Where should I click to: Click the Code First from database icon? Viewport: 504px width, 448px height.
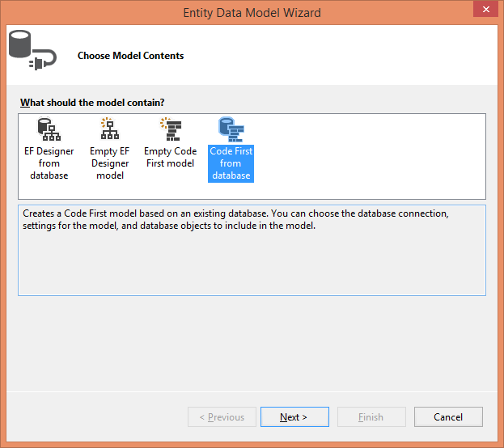[231, 129]
